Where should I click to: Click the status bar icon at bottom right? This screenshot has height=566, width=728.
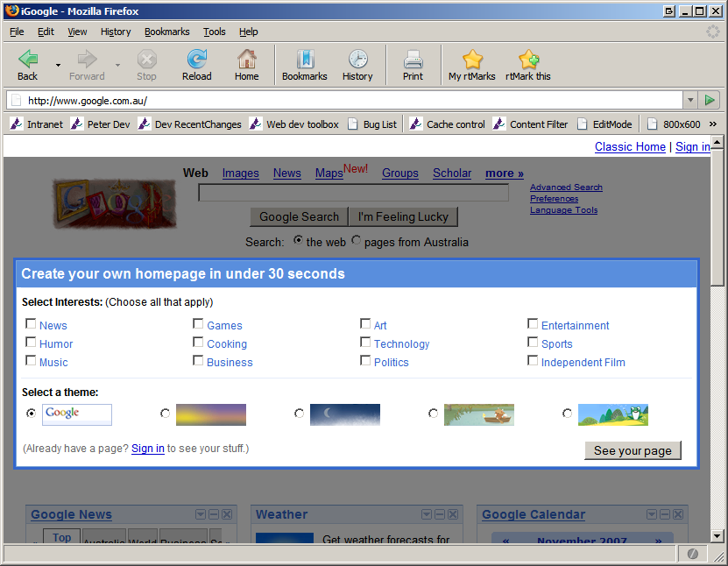(693, 554)
